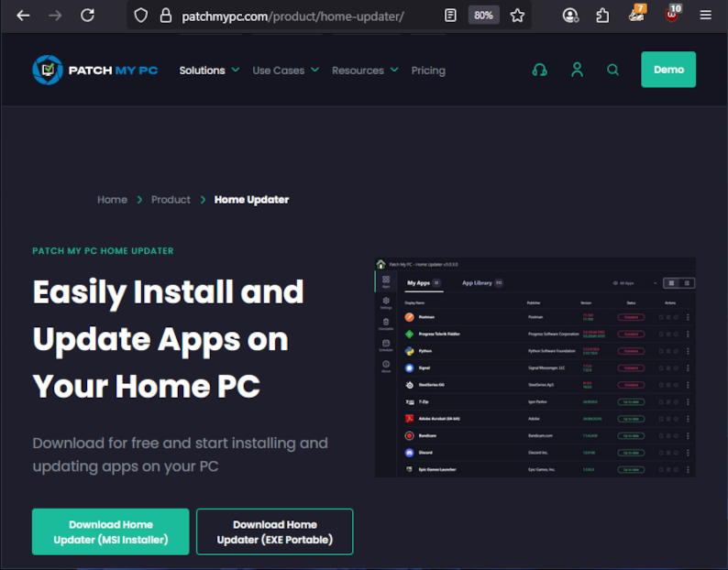
Task: Follow the Product breadcrumb link
Action: [171, 200]
